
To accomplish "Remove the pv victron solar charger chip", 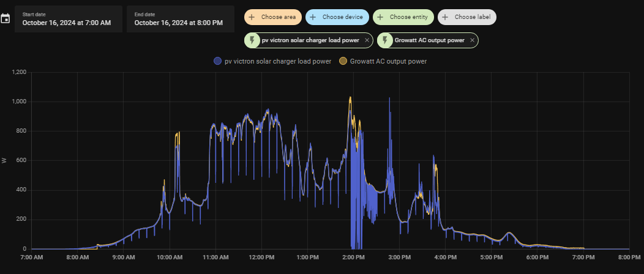I will click(x=367, y=40).
